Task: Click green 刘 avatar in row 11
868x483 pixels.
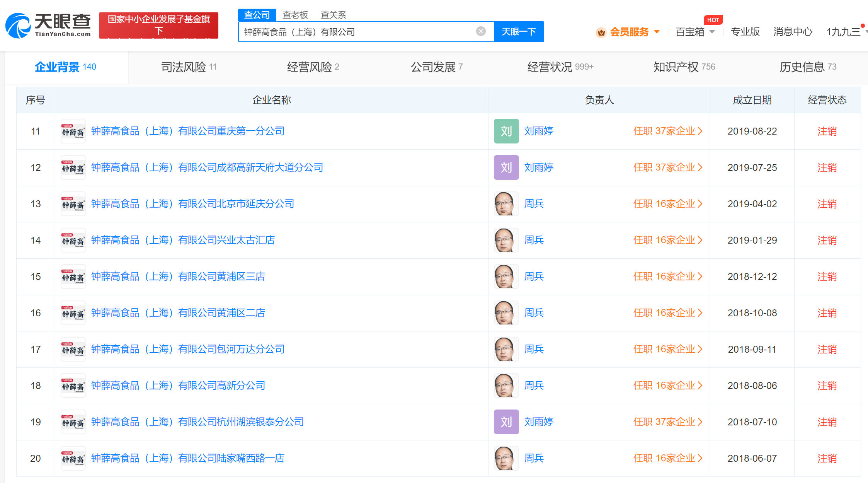Action: pyautogui.click(x=506, y=131)
